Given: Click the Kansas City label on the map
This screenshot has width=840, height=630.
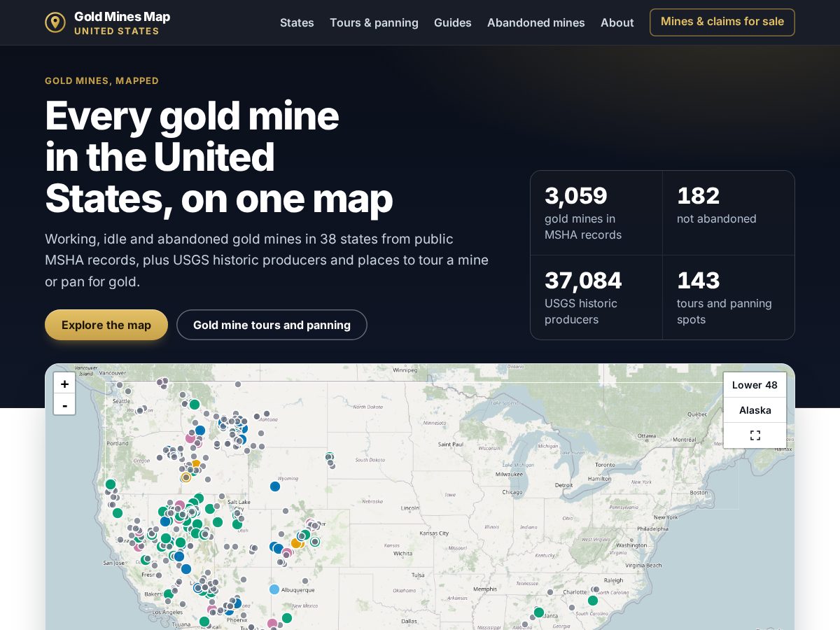Looking at the screenshot, I should pos(434,533).
